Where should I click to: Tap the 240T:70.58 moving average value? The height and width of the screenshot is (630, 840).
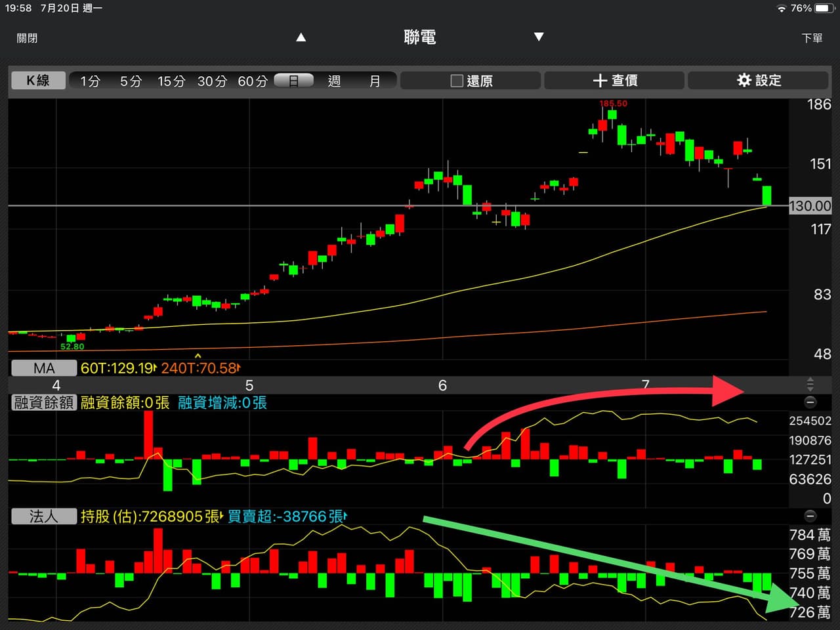(200, 368)
